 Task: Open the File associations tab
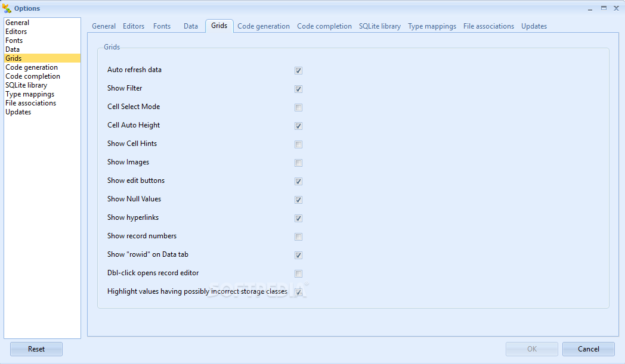tap(488, 26)
